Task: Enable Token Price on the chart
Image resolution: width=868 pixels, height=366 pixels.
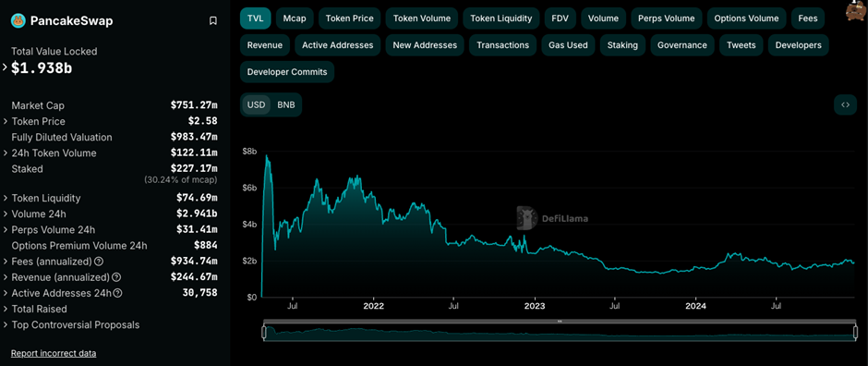Action: 349,18
